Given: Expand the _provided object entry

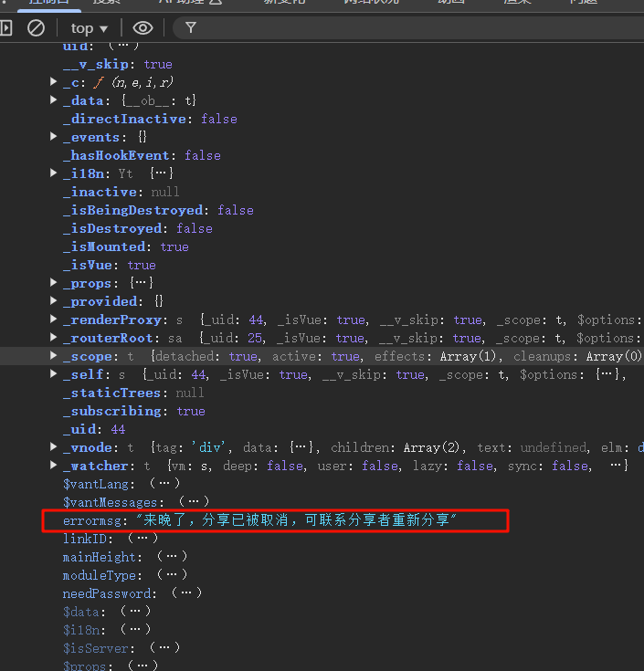Looking at the screenshot, I should click(54, 301).
